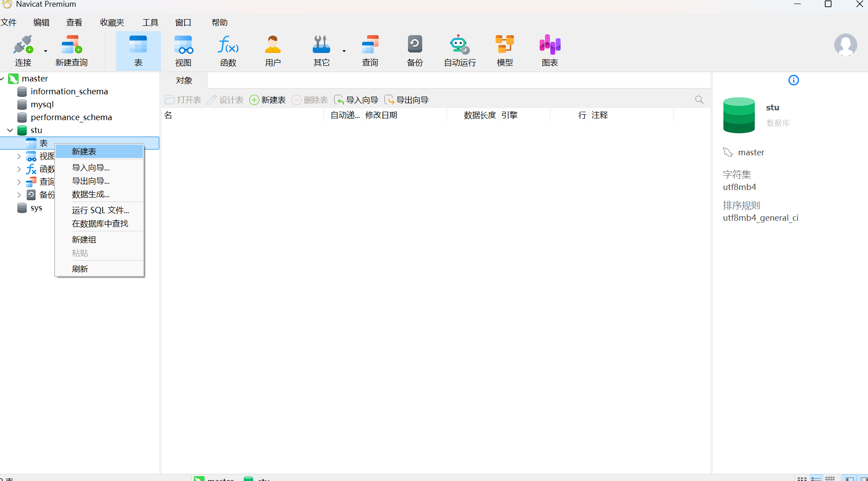Click the search magnifier in object toolbar
Screen dimensions: 868x481
tap(699, 100)
